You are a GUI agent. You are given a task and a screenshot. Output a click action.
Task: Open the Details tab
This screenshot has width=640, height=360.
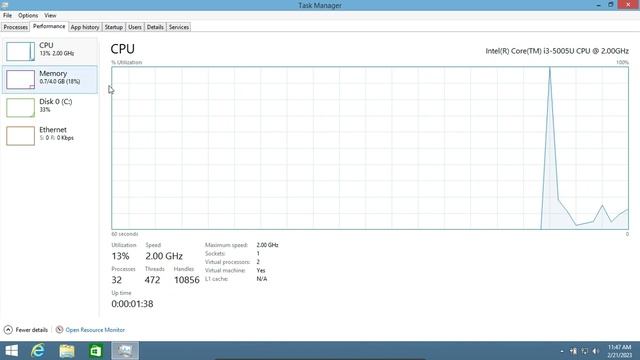pos(155,27)
